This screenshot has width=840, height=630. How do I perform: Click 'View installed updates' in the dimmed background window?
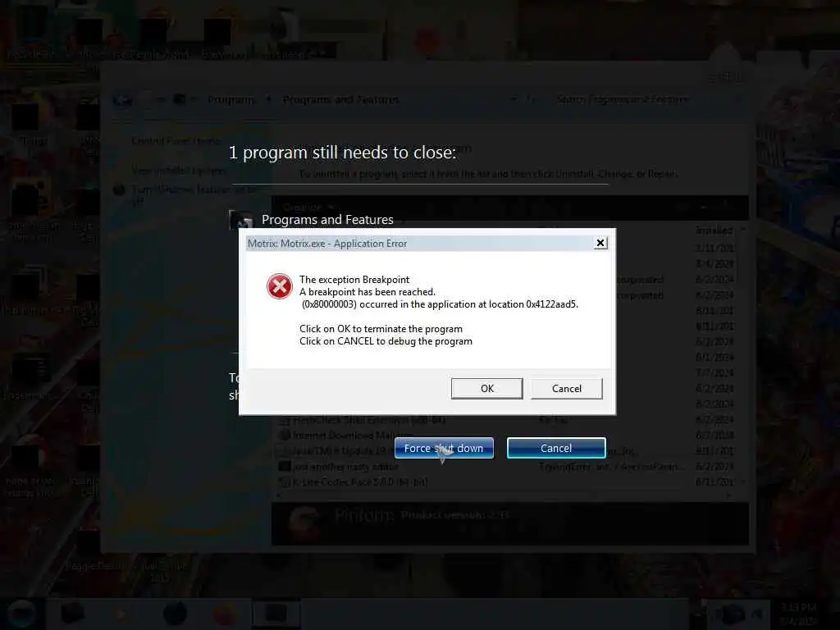pyautogui.click(x=179, y=171)
